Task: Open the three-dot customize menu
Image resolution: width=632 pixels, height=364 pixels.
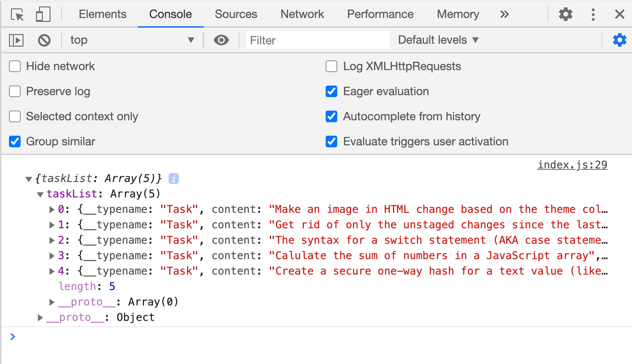Action: [593, 14]
